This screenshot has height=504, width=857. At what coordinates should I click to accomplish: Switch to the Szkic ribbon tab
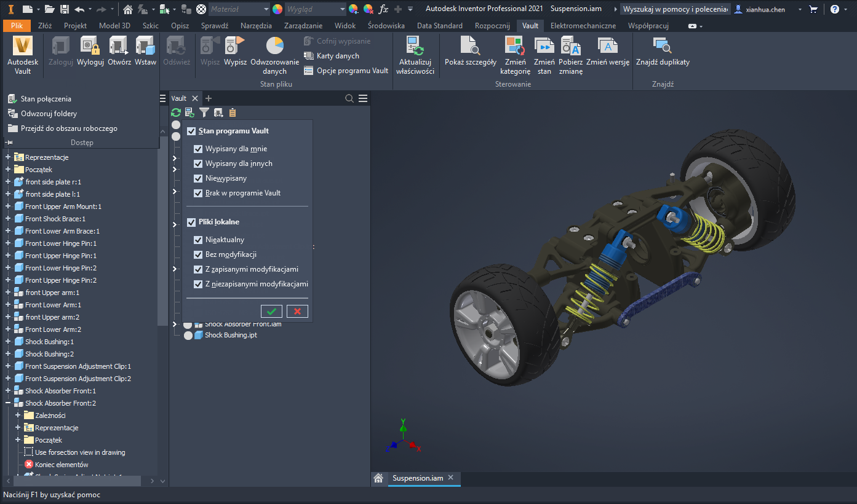point(150,26)
